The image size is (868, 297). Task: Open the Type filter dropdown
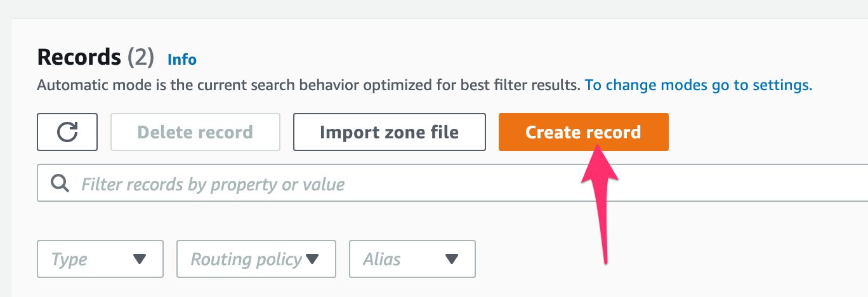click(100, 259)
